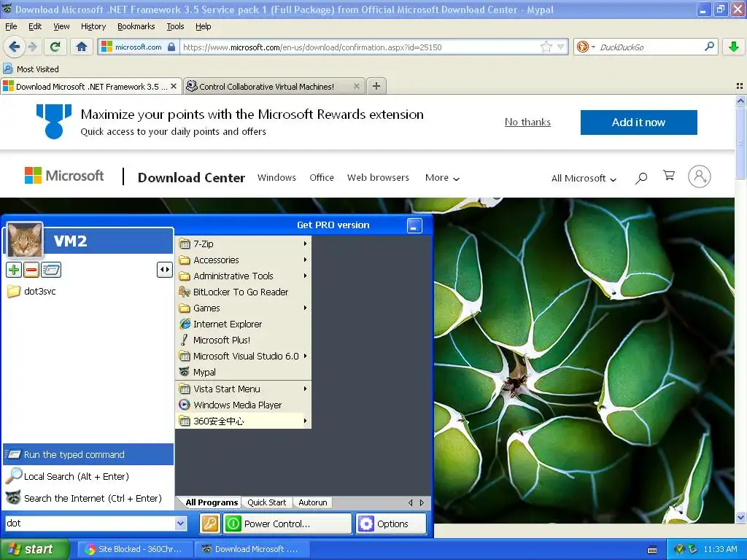Click the forward navigation arrow

32,47
